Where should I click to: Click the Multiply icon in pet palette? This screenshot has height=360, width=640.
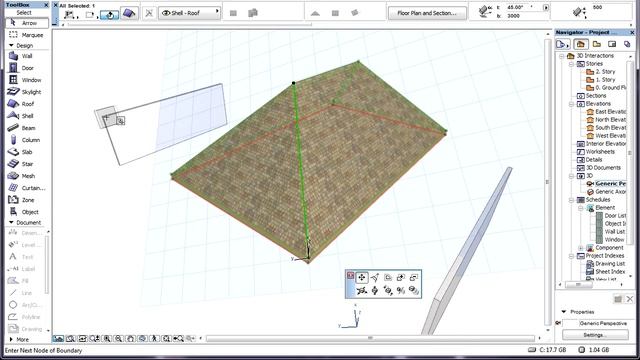(414, 291)
